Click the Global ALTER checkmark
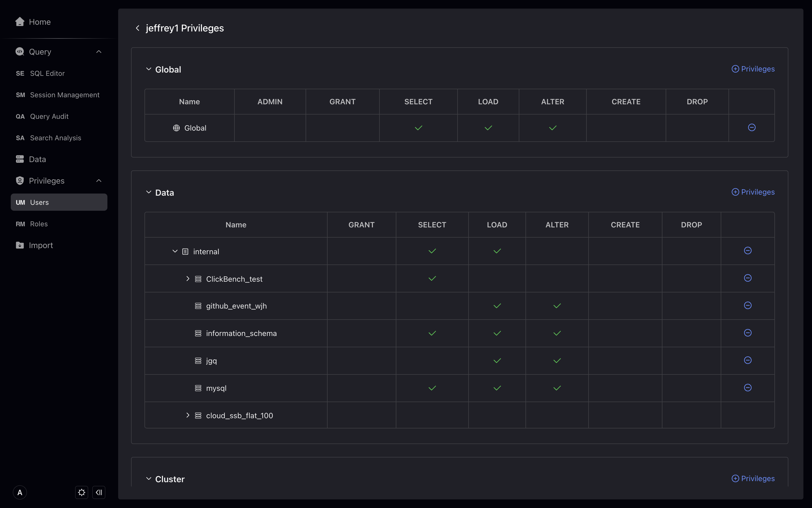The height and width of the screenshot is (508, 812). coord(553,128)
